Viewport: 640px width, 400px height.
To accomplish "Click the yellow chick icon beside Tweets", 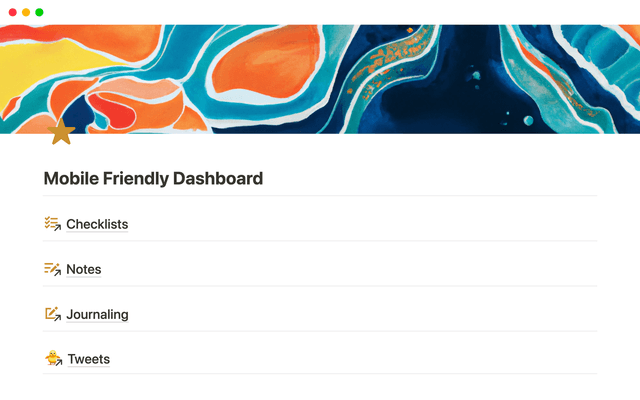I will click(x=54, y=358).
